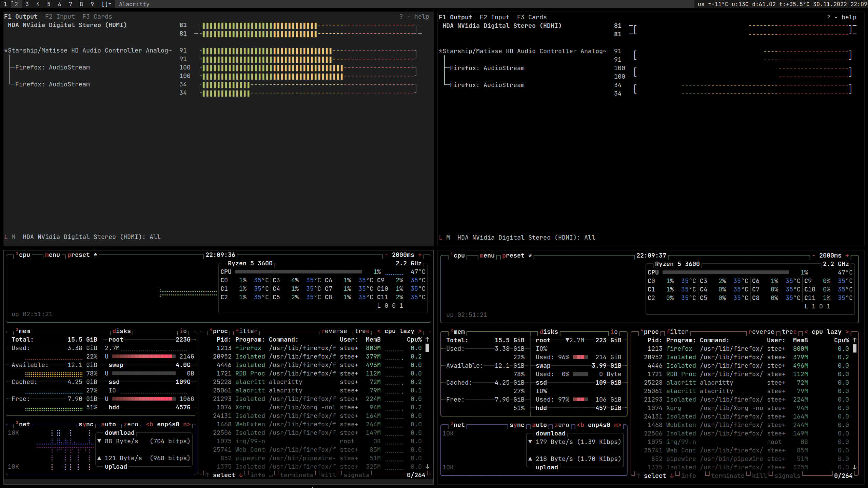Switch to 'F2 Input' tab in the left mixer
868x488 pixels.
tap(60, 17)
